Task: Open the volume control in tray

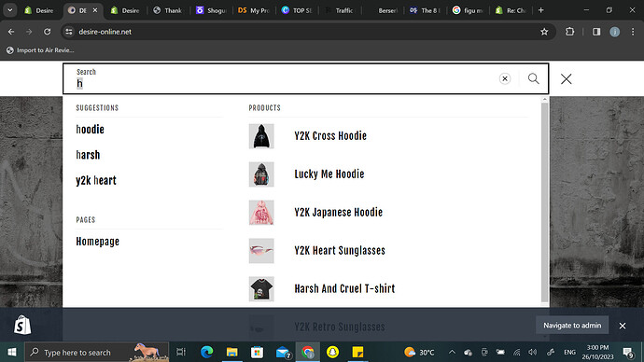Action: coord(533,352)
